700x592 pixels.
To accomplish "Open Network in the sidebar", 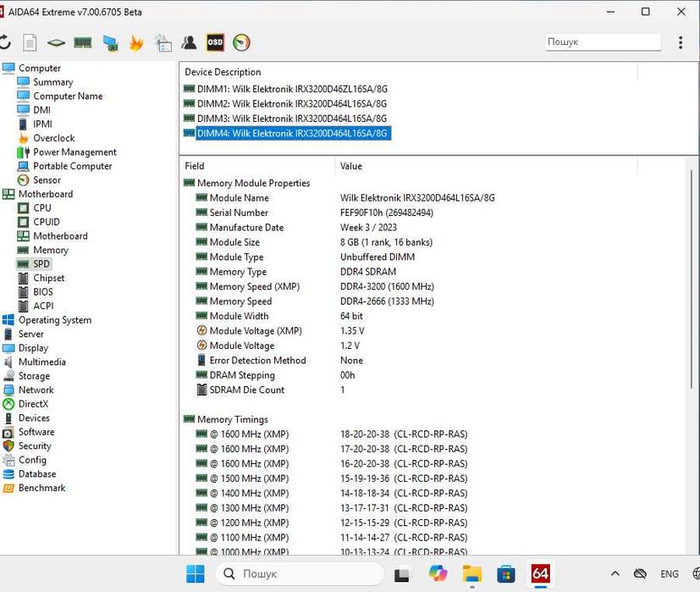I will 36,390.
